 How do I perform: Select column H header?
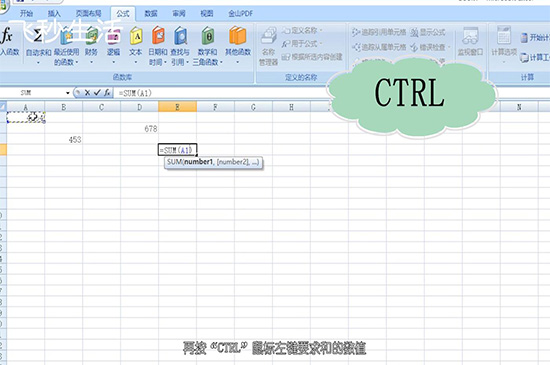click(291, 107)
